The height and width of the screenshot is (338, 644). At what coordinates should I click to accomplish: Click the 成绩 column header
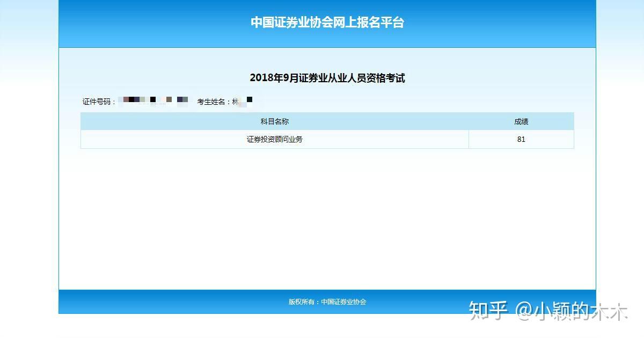[x=521, y=121]
